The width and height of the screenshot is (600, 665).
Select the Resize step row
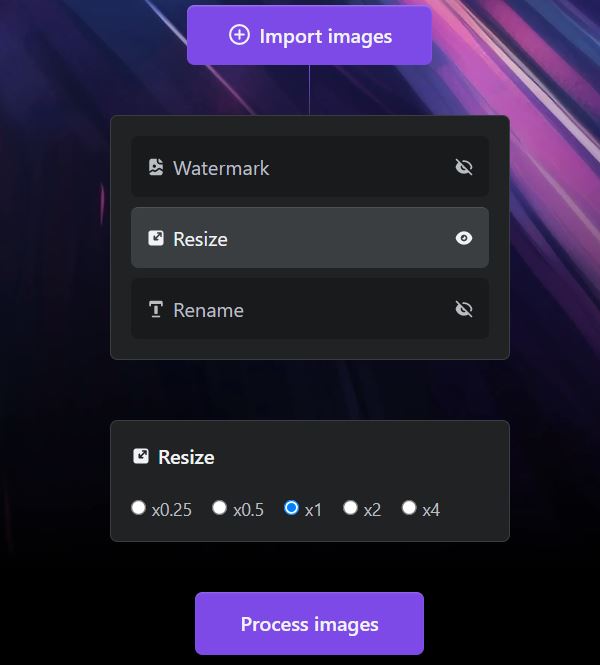click(x=300, y=238)
